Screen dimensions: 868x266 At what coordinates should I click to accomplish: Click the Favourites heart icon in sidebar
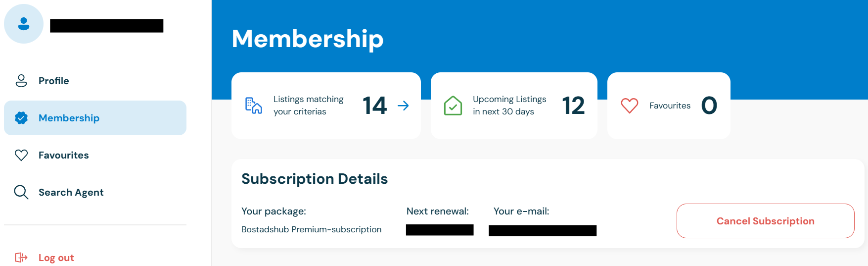[x=21, y=155]
